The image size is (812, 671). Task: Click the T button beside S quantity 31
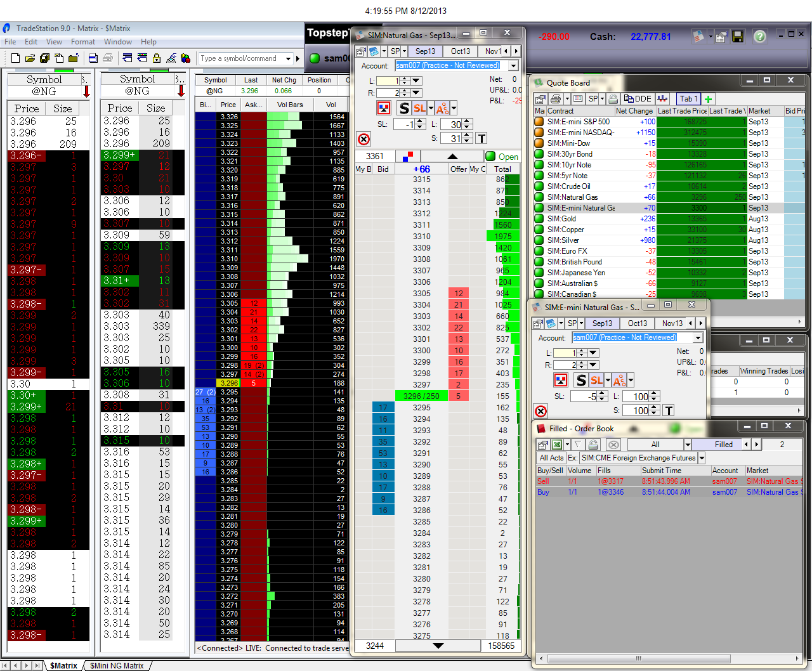[x=481, y=138]
